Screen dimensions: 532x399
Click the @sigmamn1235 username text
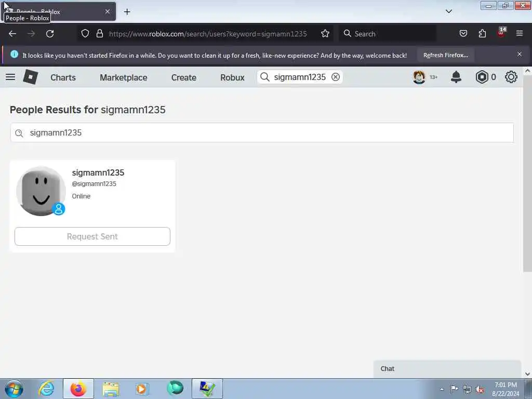coord(94,183)
